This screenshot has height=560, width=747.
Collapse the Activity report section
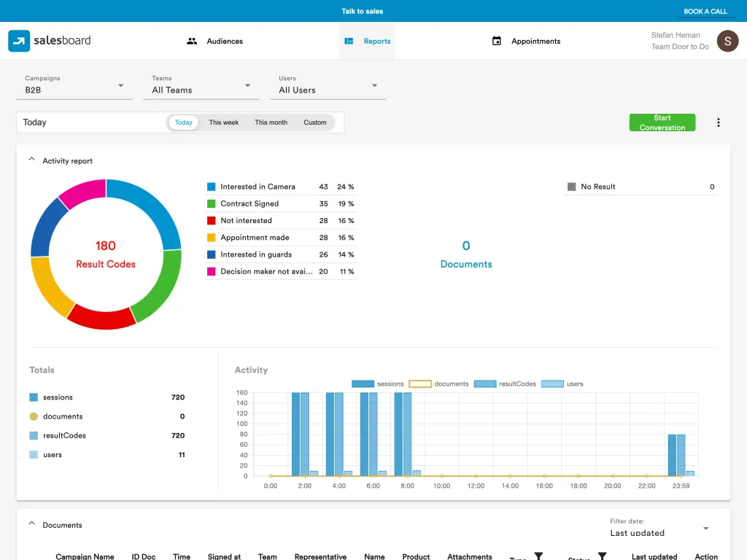[x=32, y=160]
